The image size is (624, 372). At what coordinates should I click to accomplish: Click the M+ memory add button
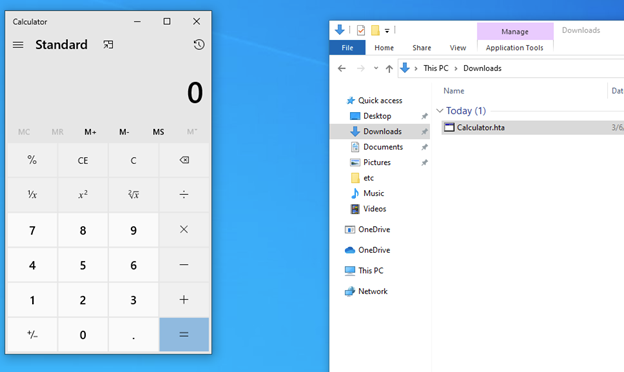pyautogui.click(x=90, y=132)
